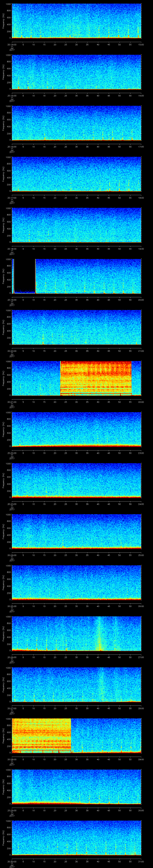The height and width of the screenshot is (868, 153).
Task: Click "Frequency (Hz)" label of the top spectrogram
Action: [3, 21]
